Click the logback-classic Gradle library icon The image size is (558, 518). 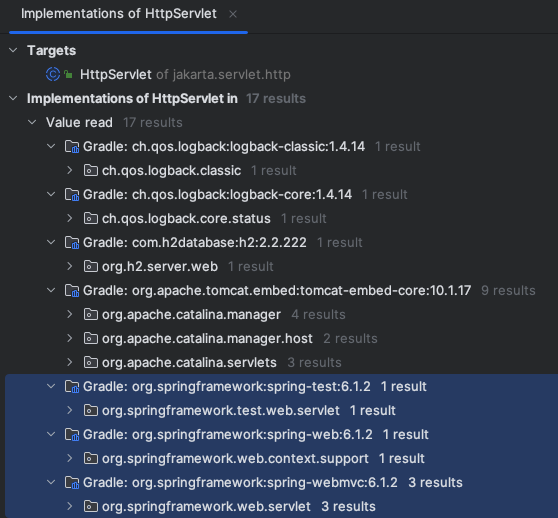point(72,147)
